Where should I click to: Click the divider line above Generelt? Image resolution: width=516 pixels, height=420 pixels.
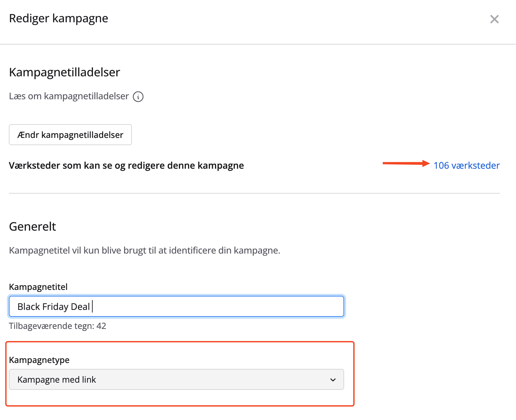(254, 193)
